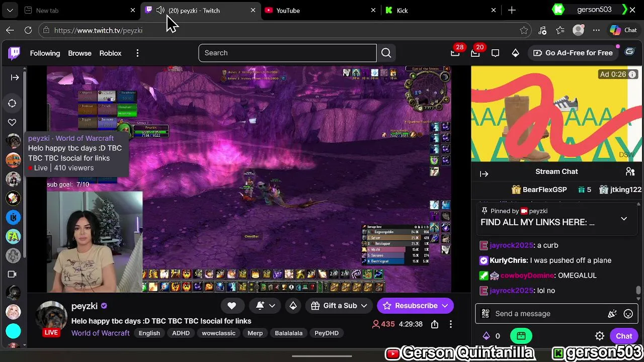
Task: Open the browser profile avatar
Action: pyautogui.click(x=579, y=30)
